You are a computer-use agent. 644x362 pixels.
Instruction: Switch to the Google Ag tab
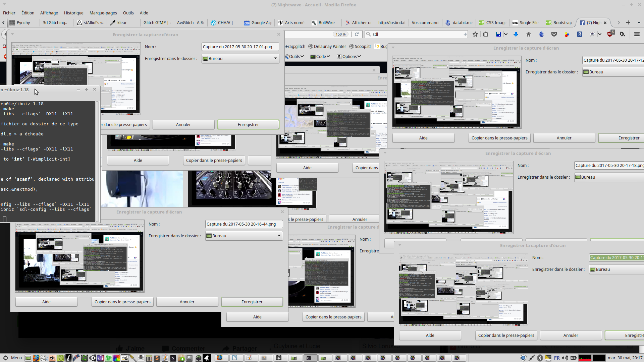(x=258, y=22)
